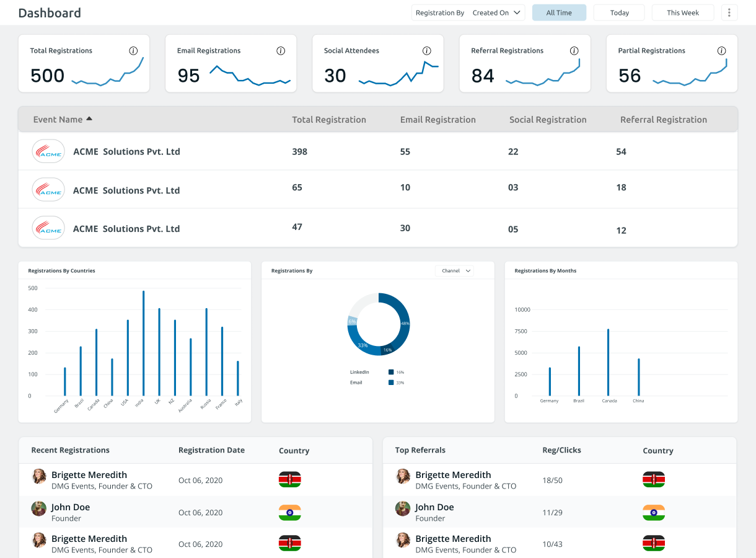The image size is (756, 558).
Task: Click Brigette Meredith avatar in the 10/43 row
Action: pos(403,540)
